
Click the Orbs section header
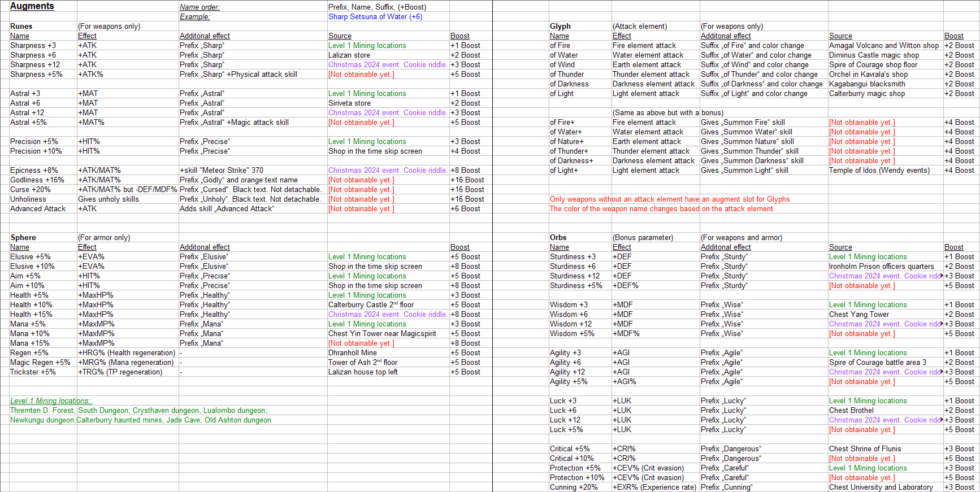(x=558, y=238)
